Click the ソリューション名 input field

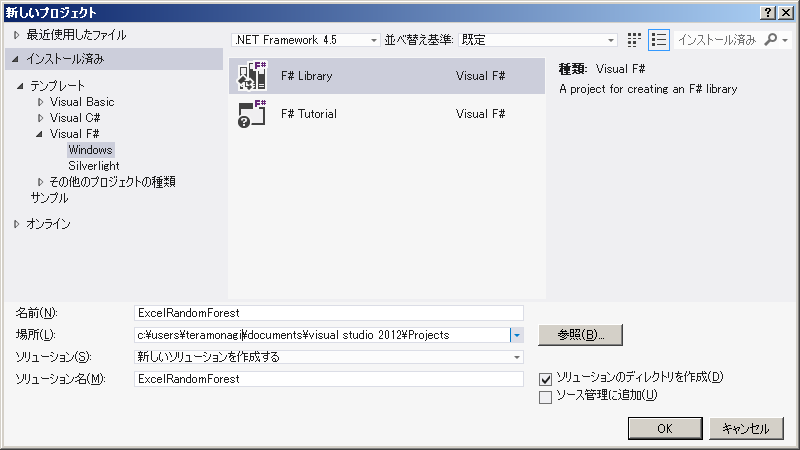click(x=329, y=379)
